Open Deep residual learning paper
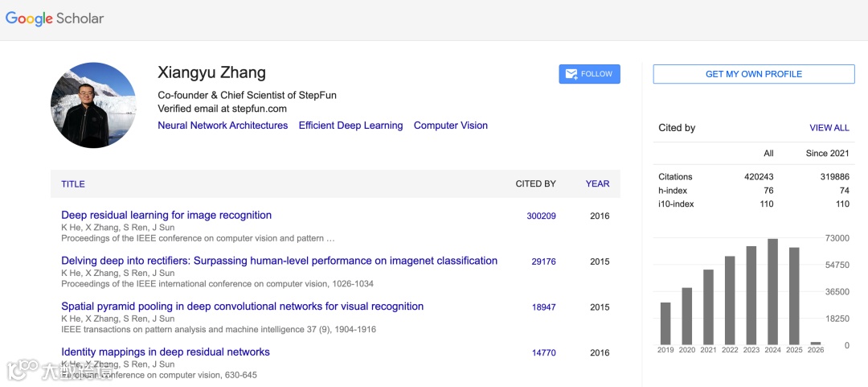This screenshot has width=868, height=387. [x=166, y=216]
